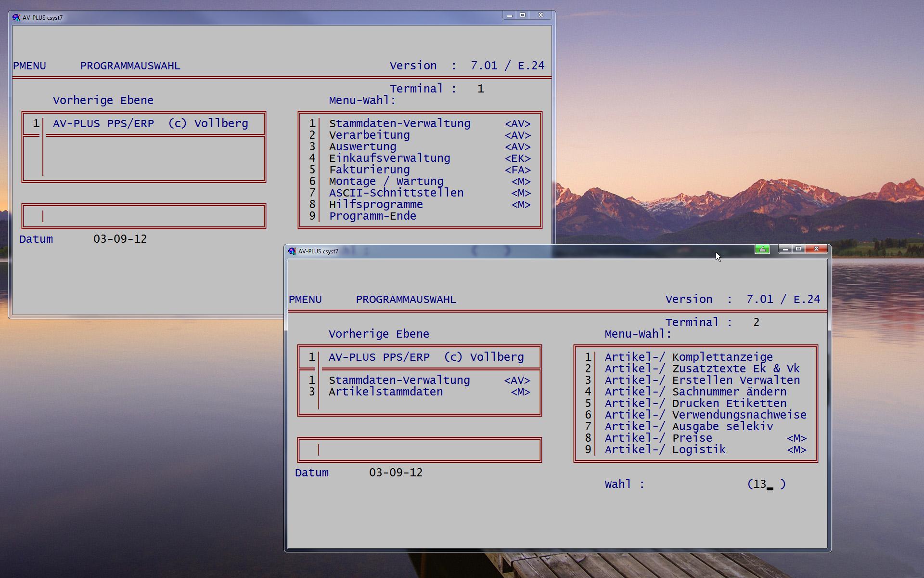Click the date 03-09-12 in Terminal 2
924x578 pixels.
pyautogui.click(x=396, y=473)
